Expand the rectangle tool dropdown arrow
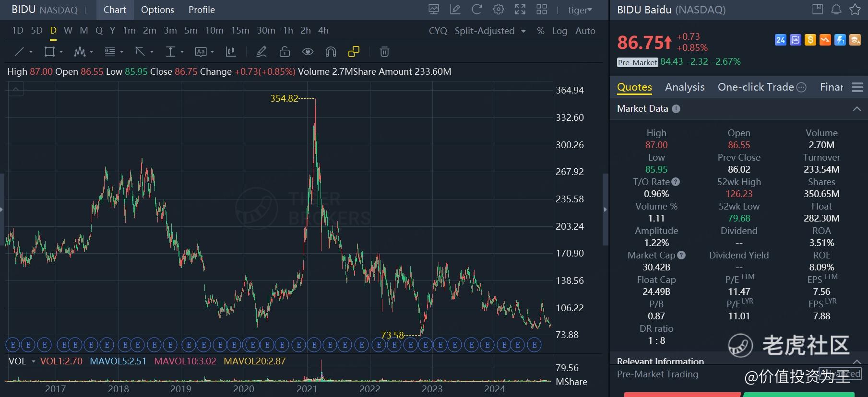Image resolution: width=868 pixels, height=397 pixels. [61, 52]
